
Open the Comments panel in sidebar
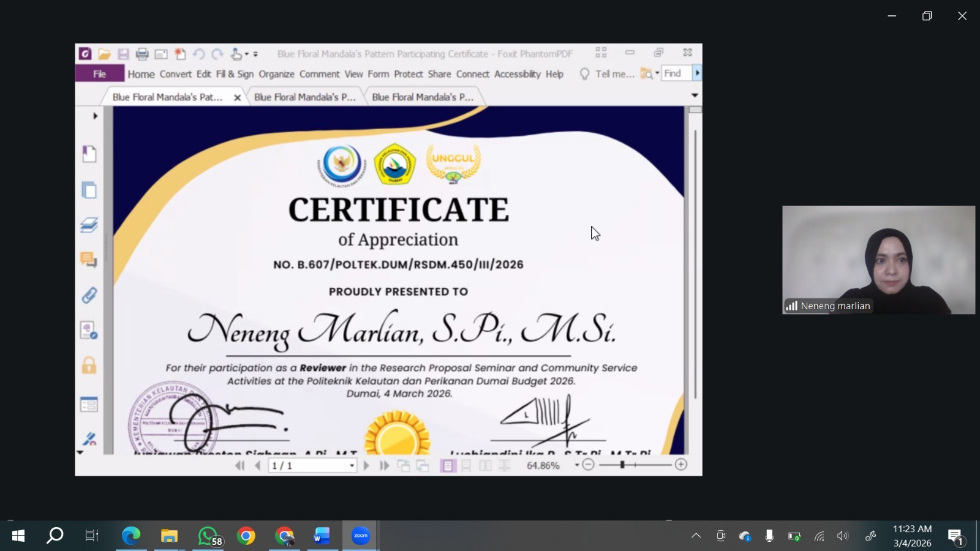point(89,260)
